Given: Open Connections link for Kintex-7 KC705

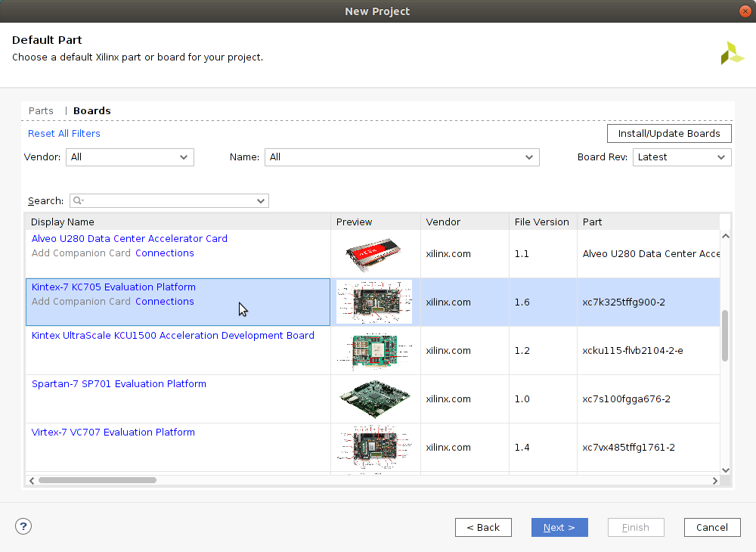Looking at the screenshot, I should [x=165, y=302].
